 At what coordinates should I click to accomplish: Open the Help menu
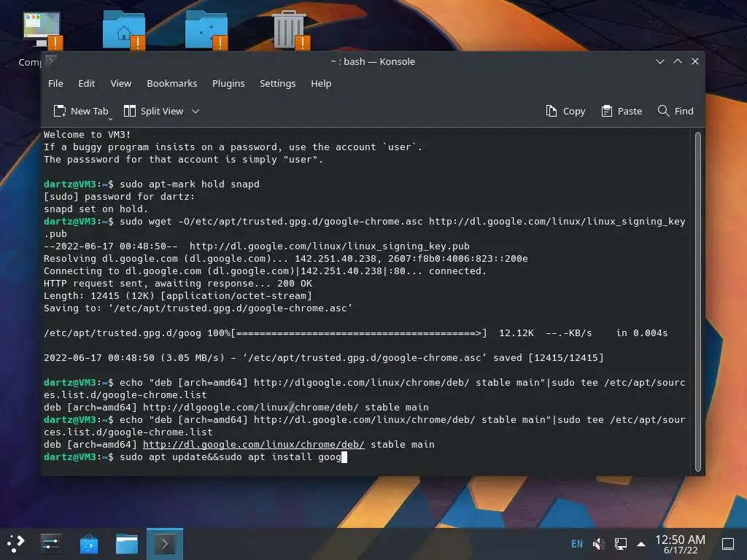321,83
